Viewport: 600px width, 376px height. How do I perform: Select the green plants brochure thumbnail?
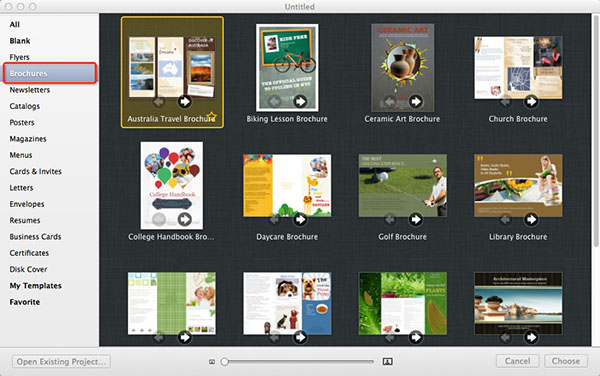tap(403, 303)
